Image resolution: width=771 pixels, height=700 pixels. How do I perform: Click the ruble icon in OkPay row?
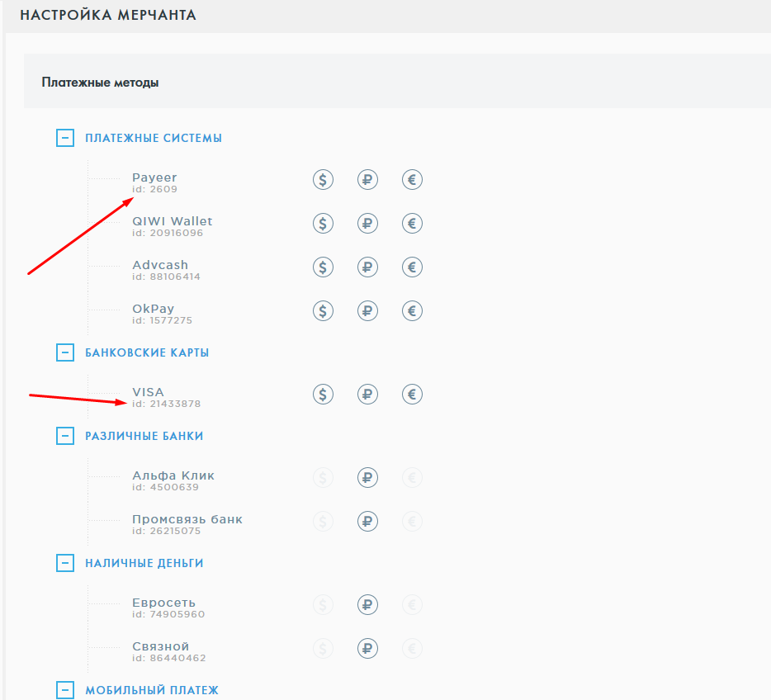tap(367, 310)
